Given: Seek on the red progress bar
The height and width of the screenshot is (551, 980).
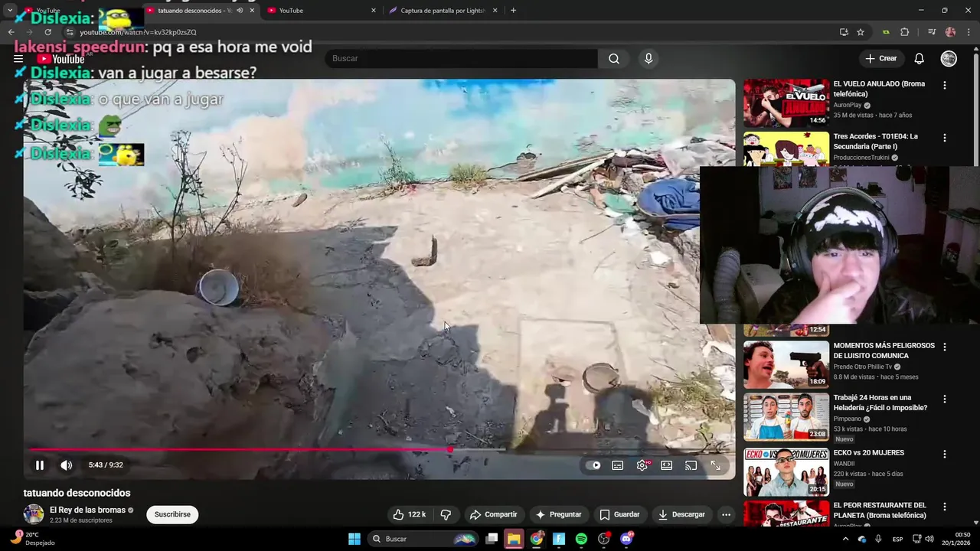Looking at the screenshot, I should pos(379,449).
